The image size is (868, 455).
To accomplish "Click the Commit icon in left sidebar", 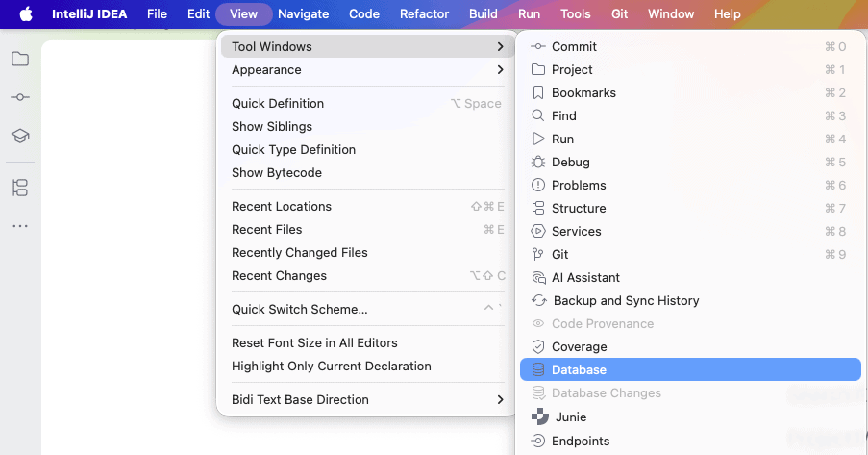I will point(20,98).
